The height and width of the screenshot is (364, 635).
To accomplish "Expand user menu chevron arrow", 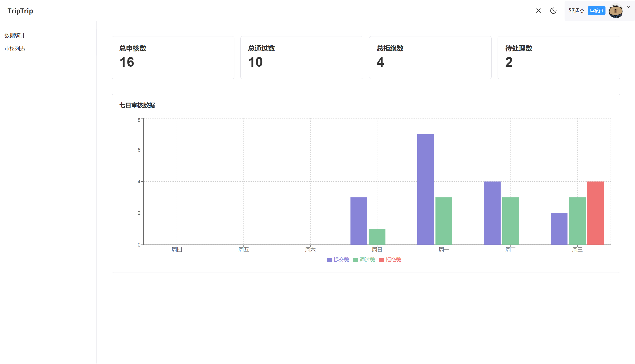I will (629, 7).
